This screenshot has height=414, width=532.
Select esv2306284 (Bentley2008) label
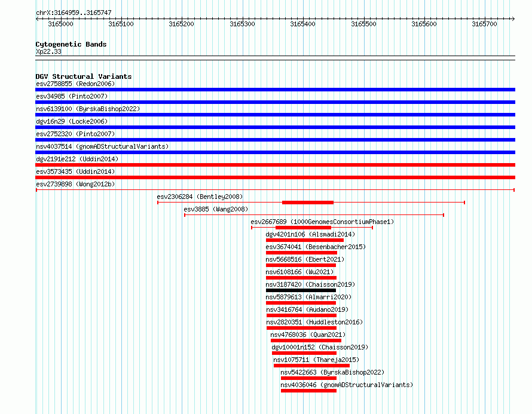click(x=200, y=197)
